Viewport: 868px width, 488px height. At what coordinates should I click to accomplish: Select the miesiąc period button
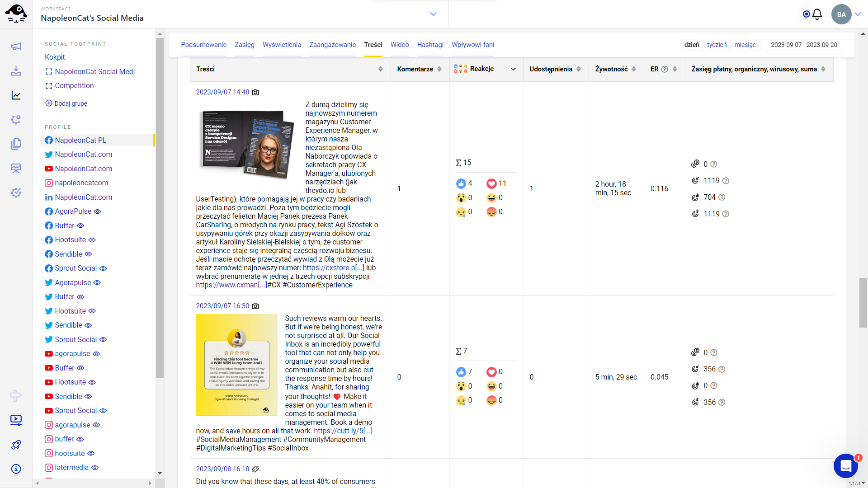(x=745, y=45)
